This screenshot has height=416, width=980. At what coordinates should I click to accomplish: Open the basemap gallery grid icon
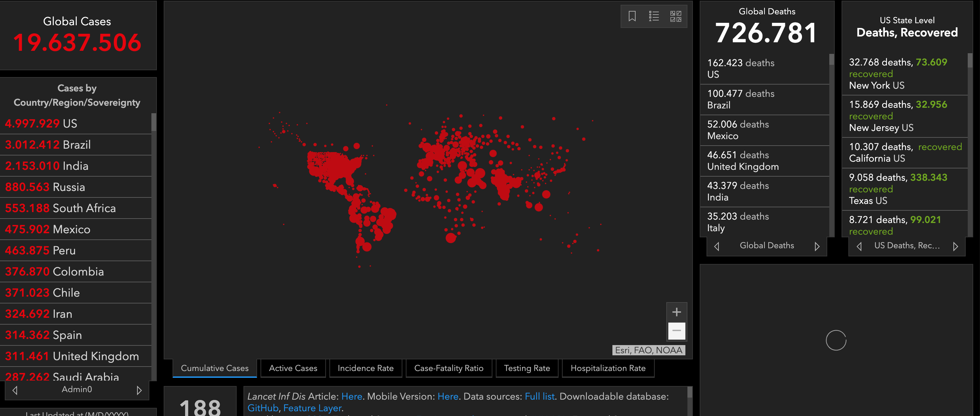coord(675,16)
